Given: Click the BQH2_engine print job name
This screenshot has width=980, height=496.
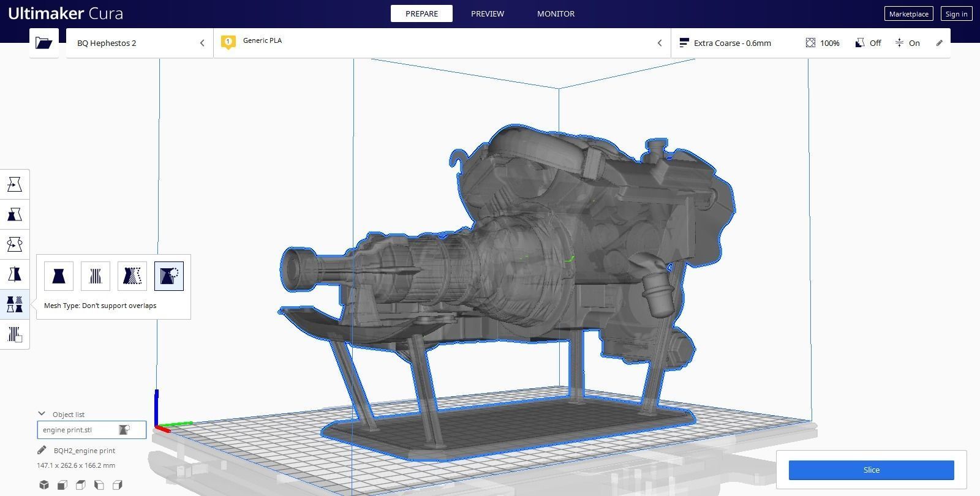Looking at the screenshot, I should [85, 451].
